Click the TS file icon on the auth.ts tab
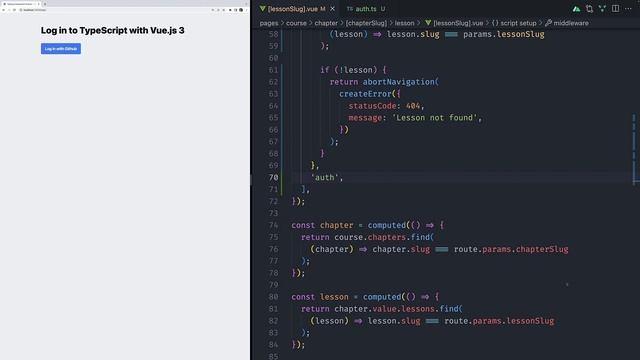 coord(349,9)
